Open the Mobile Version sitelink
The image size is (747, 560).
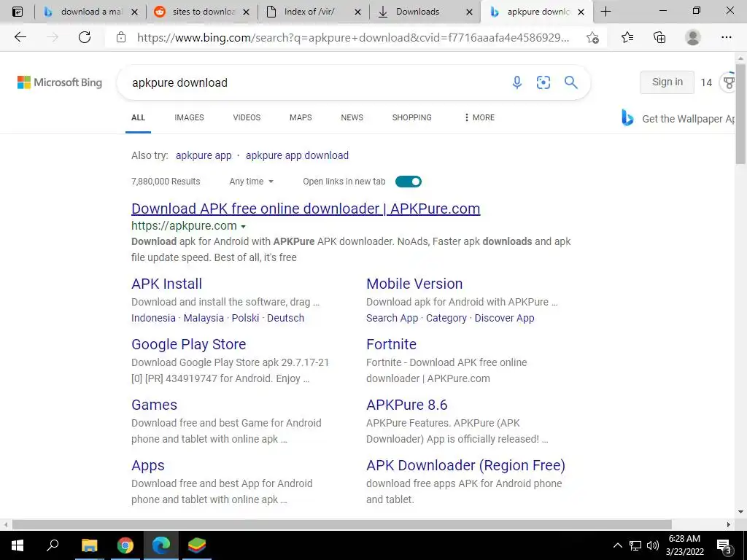click(414, 284)
